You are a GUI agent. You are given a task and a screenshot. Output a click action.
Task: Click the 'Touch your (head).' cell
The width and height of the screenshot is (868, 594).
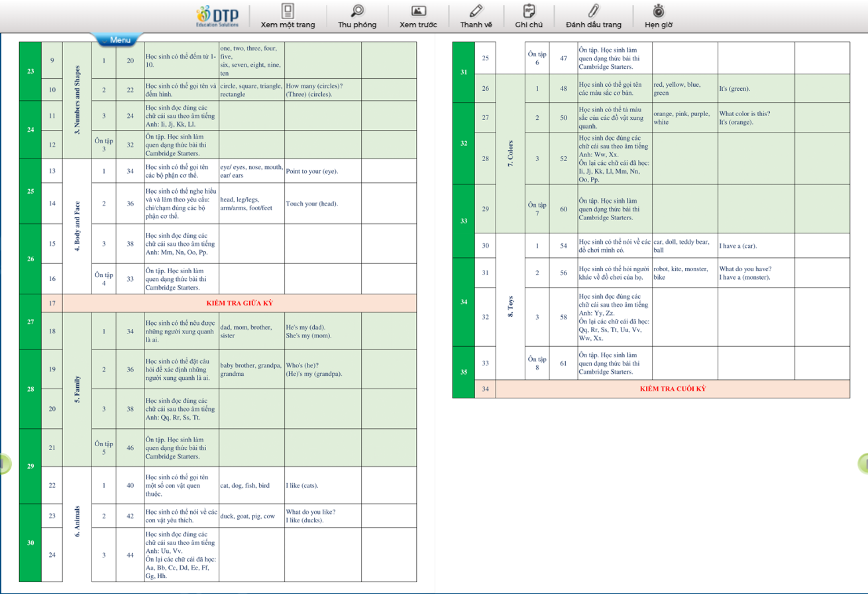323,204
